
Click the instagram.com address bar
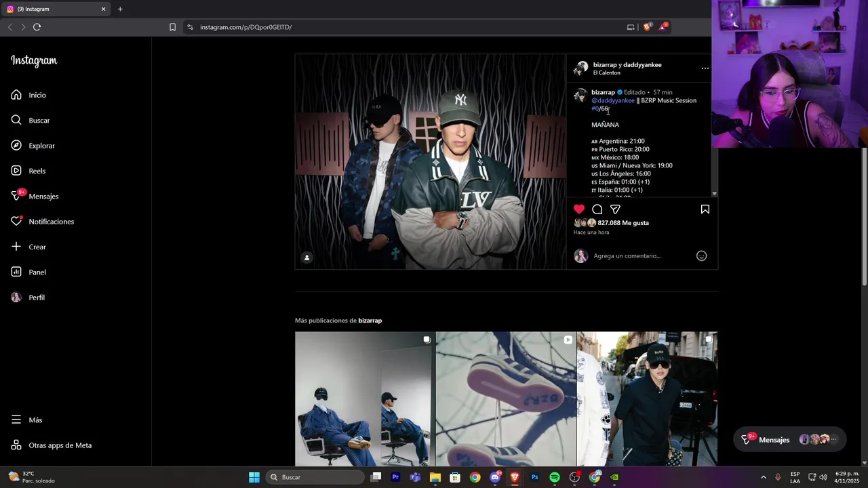[x=407, y=27]
